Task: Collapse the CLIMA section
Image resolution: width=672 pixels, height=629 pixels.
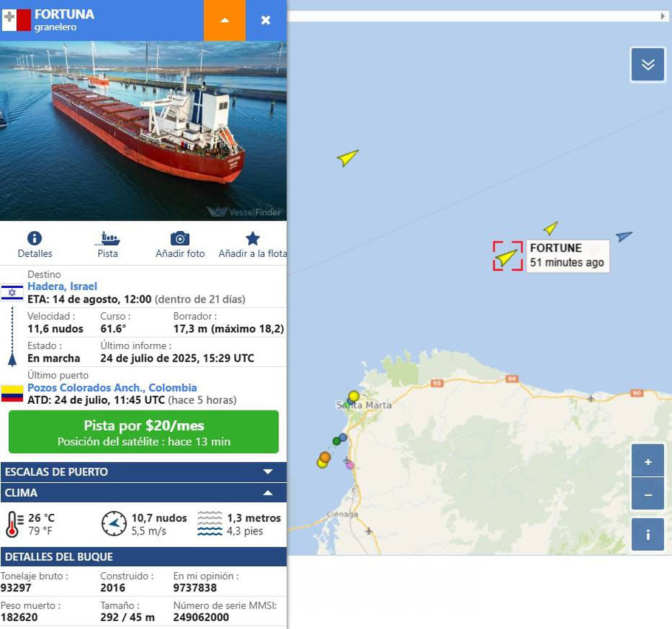Action: point(143,492)
